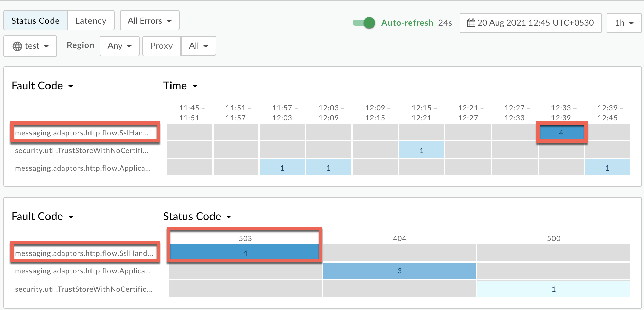Viewport: 644px width, 310px height.
Task: Open the top Fault Code header dropdown
Action: (42, 86)
